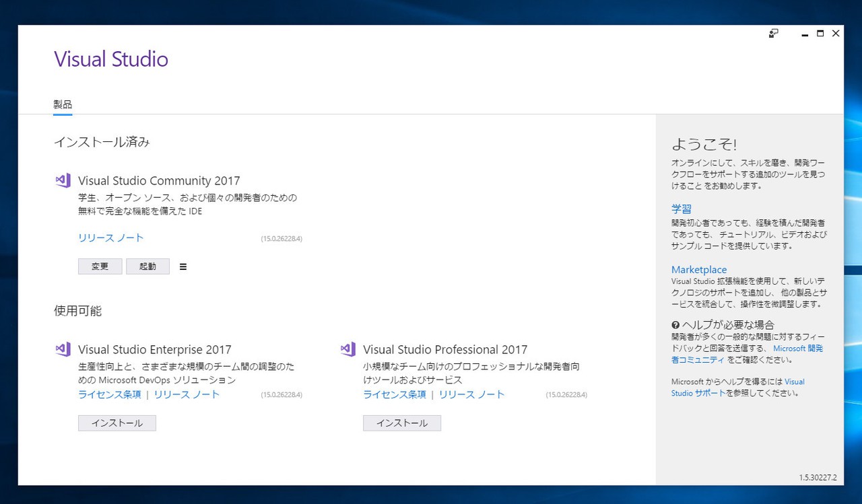Click the Visual Studio Community 2017 logo icon

click(63, 180)
